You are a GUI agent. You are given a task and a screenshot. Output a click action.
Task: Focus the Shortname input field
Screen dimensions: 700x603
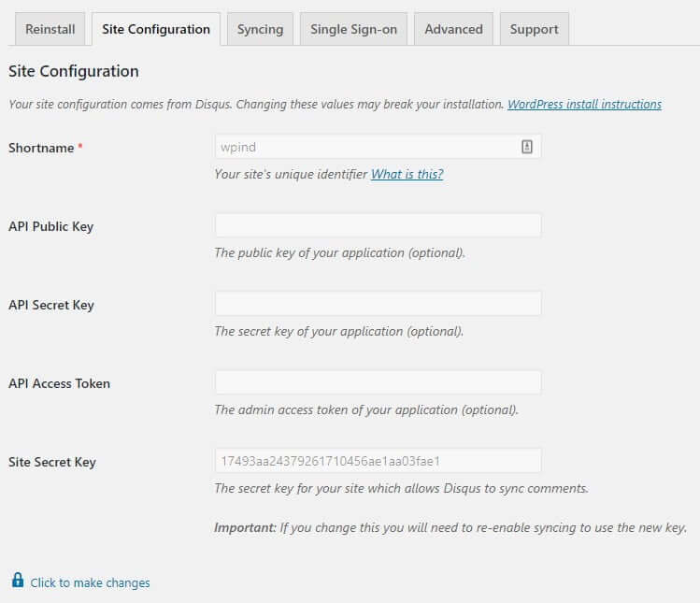379,147
